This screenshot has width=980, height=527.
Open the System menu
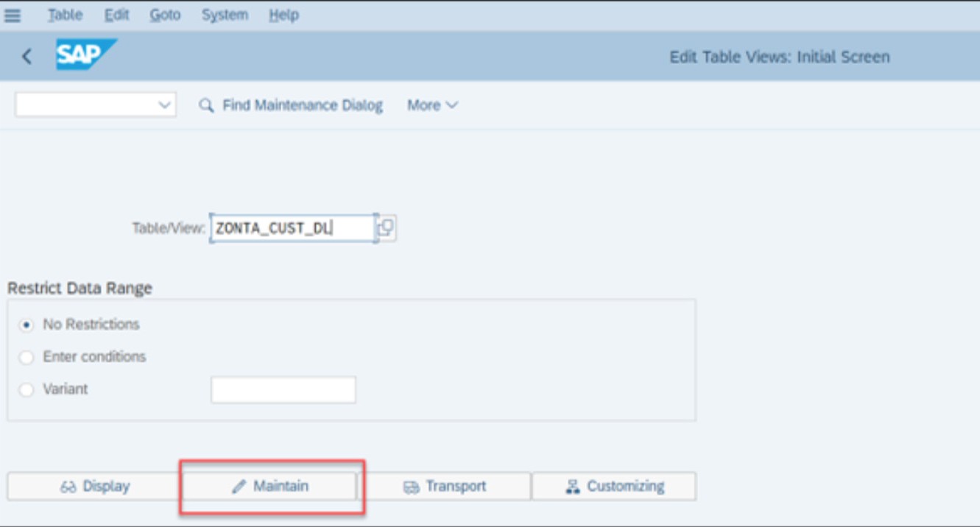pos(225,15)
